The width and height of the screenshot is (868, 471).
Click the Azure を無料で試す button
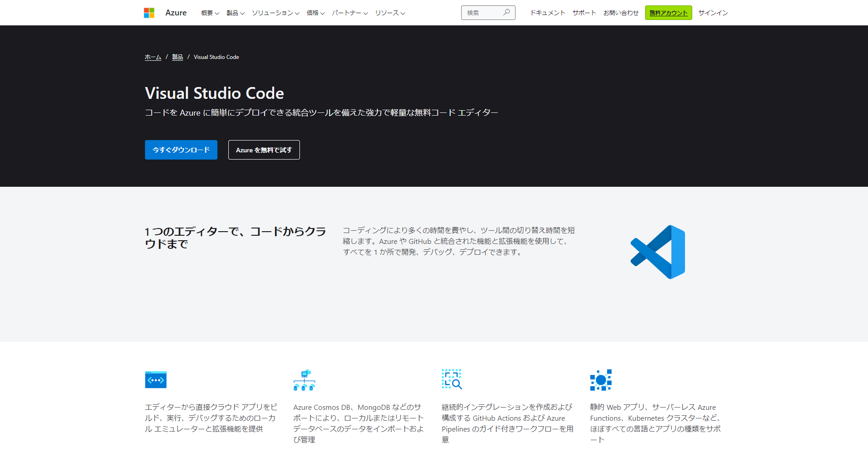point(264,150)
